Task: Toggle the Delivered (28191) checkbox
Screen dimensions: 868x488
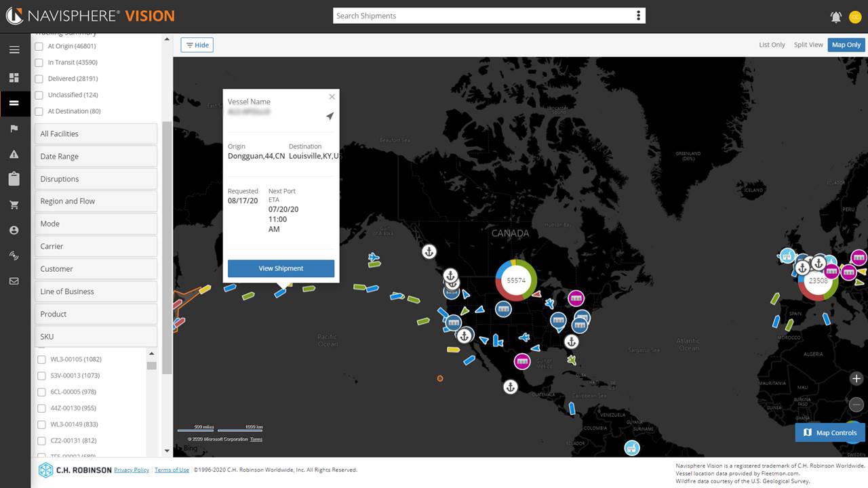Action: (39, 79)
